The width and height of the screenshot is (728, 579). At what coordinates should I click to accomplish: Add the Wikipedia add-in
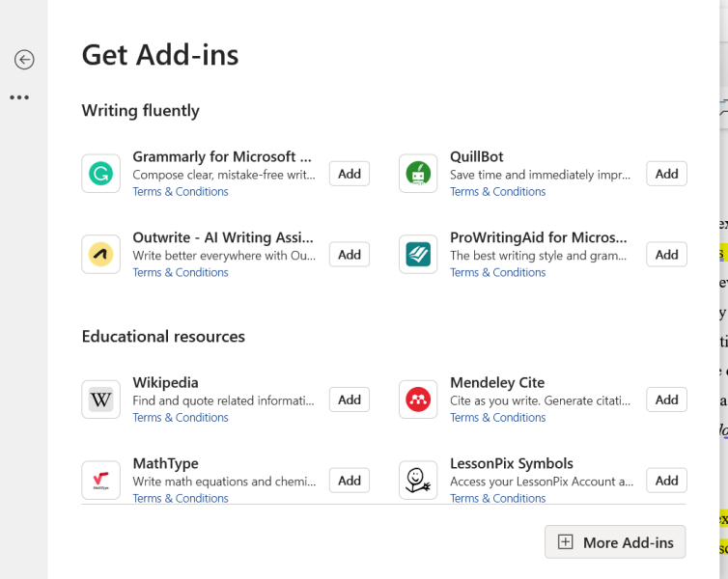(350, 400)
